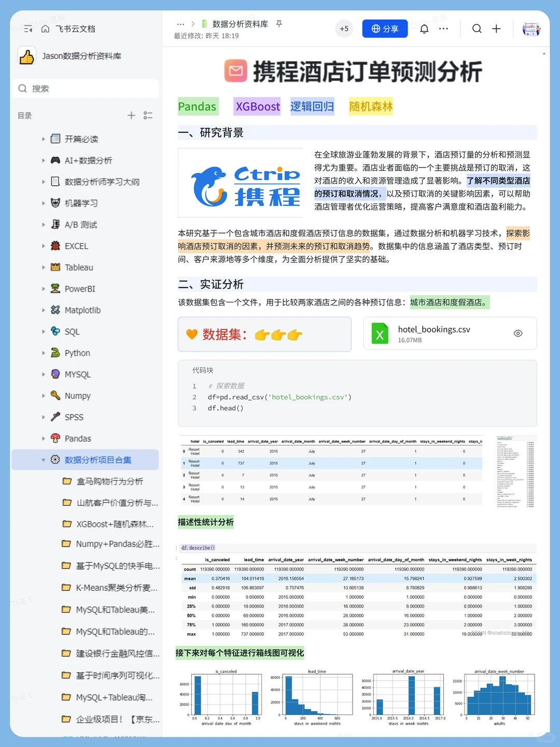Image resolution: width=560 pixels, height=747 pixels.
Task: Click the 数据集 callout block
Action: coord(264,335)
